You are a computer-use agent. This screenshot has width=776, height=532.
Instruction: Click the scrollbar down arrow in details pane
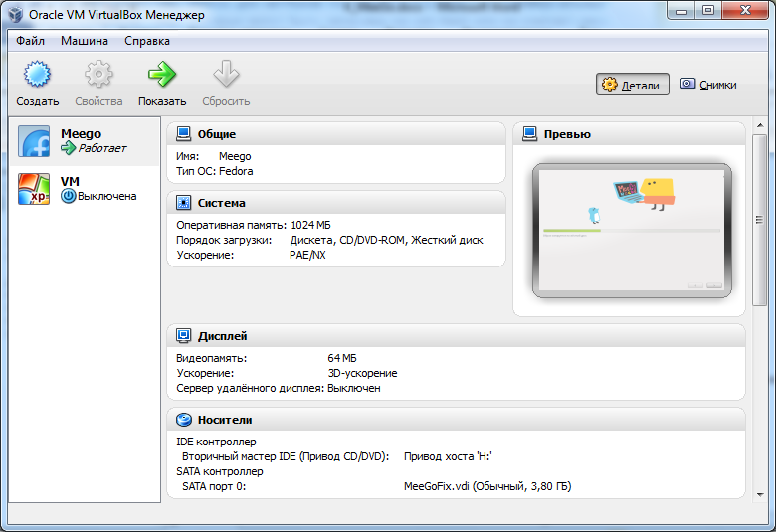(x=760, y=494)
